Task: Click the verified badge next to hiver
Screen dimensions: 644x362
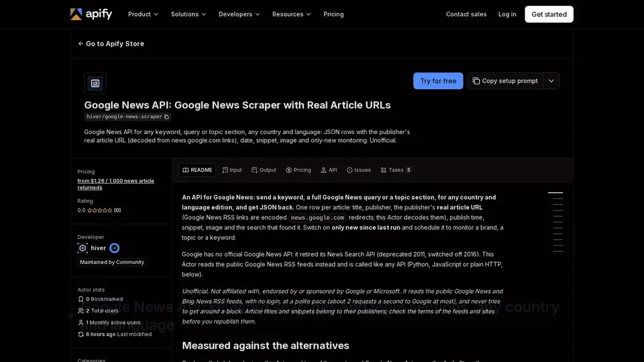Action: [114, 248]
